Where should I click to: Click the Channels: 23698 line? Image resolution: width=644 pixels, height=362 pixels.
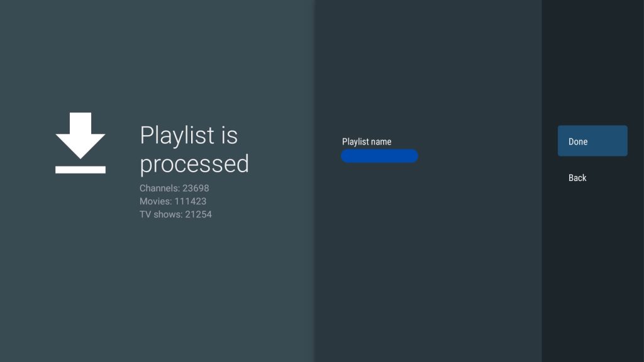click(x=174, y=188)
